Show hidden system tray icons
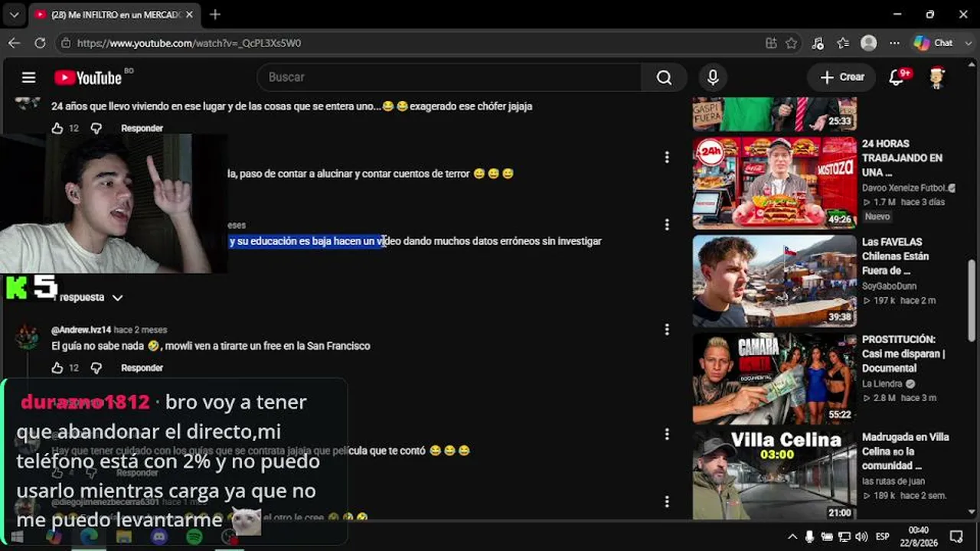This screenshot has height=551, width=980. click(x=792, y=536)
